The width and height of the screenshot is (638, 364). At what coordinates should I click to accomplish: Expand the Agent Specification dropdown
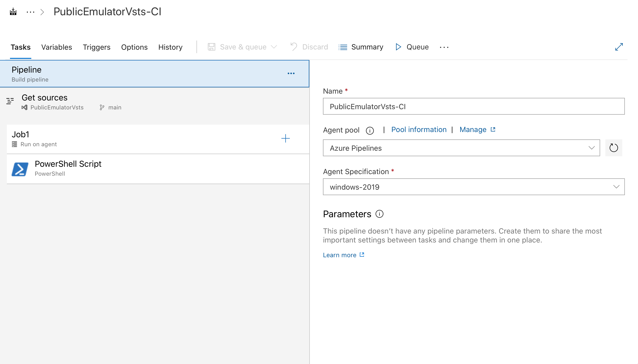[x=474, y=187]
